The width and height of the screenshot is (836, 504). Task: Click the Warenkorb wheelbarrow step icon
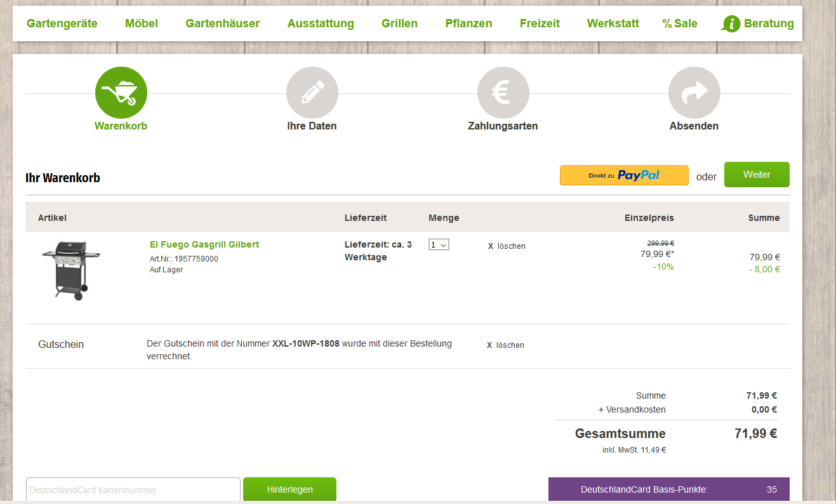click(x=121, y=93)
